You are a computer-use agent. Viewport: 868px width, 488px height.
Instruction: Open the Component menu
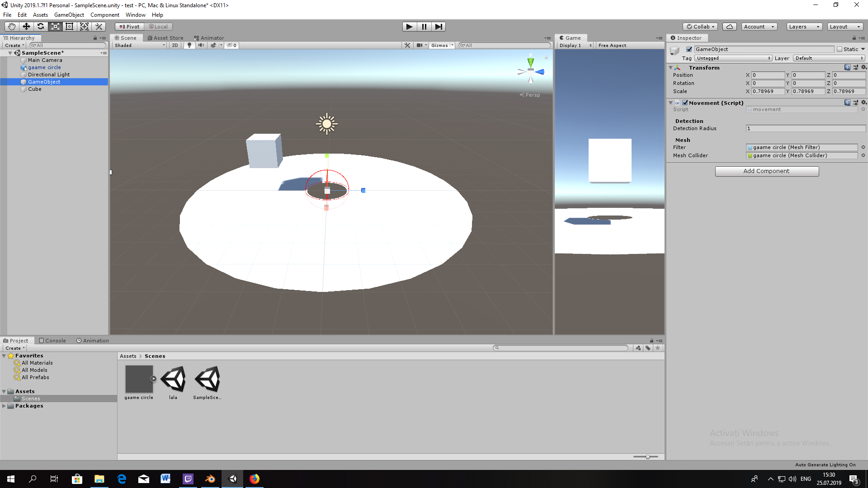click(104, 15)
